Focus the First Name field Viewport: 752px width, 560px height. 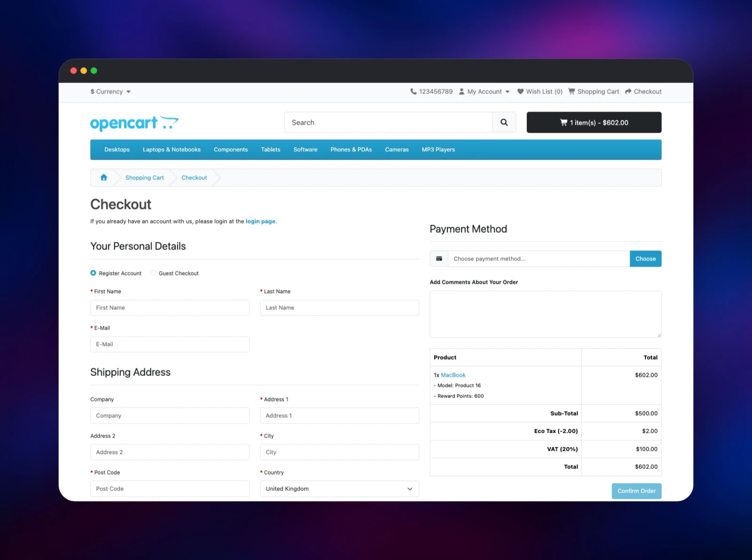pyautogui.click(x=170, y=308)
